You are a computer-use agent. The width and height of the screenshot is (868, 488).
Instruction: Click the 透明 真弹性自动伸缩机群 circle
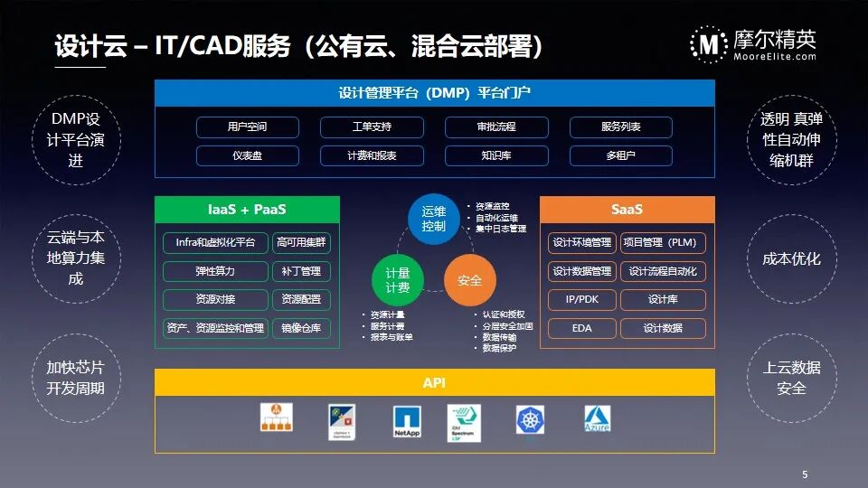[x=792, y=140]
